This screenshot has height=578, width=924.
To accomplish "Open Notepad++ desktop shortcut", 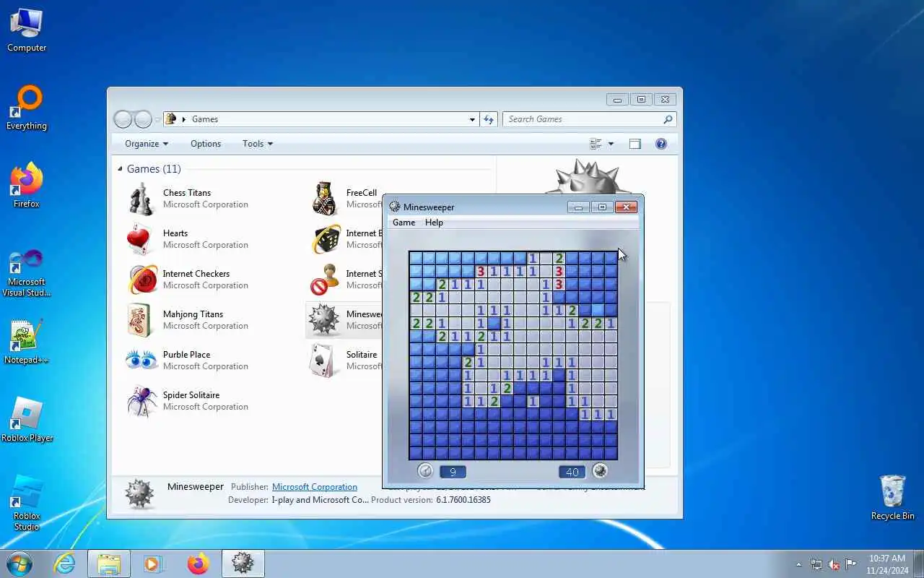I will [27, 342].
